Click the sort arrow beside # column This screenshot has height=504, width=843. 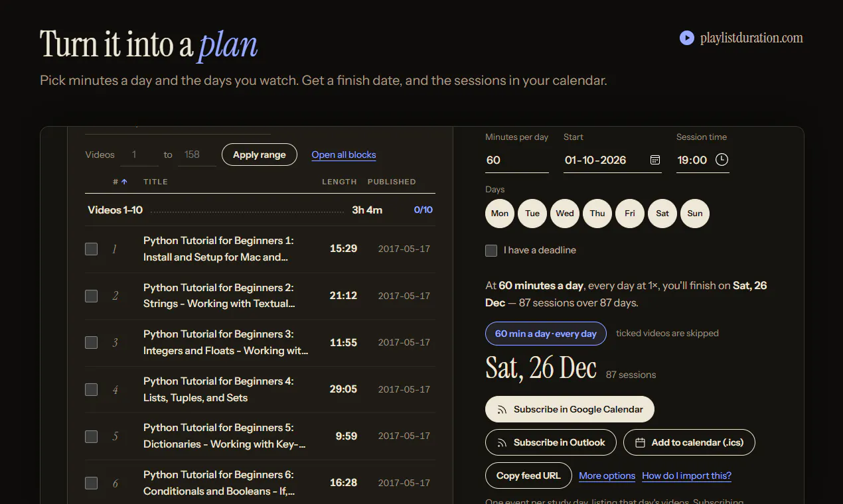(x=124, y=182)
